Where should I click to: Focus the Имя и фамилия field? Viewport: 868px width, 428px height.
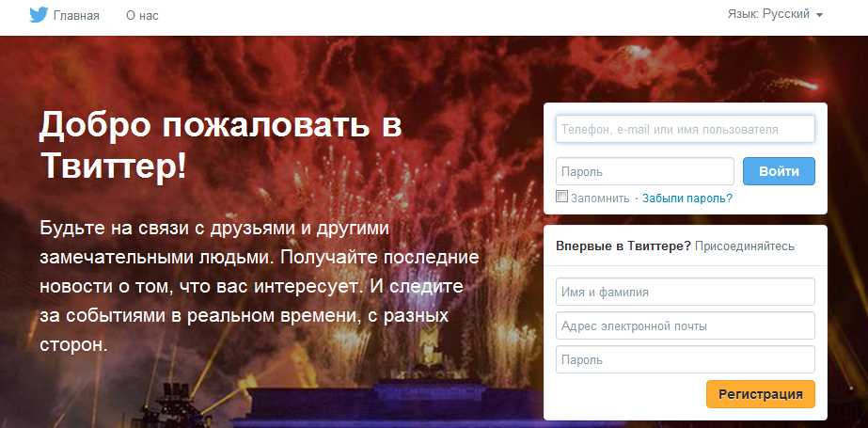[x=686, y=292]
